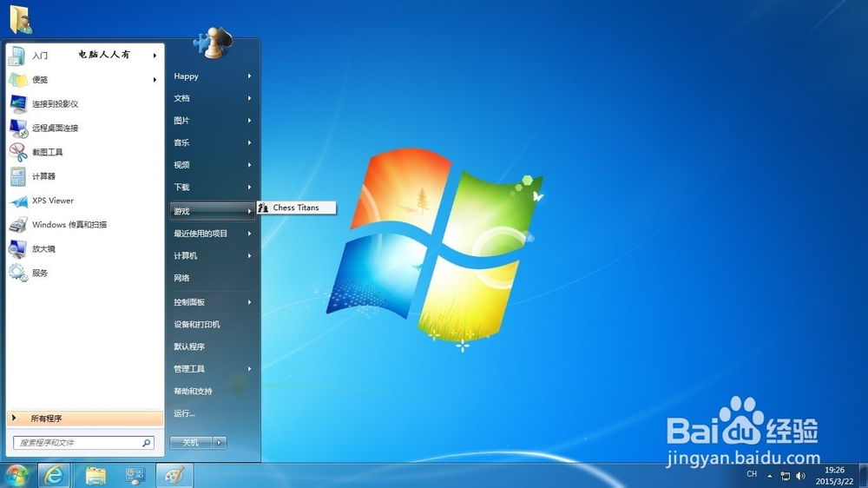The width and height of the screenshot is (868, 488).
Task: Open 默认程序
Action: click(213, 346)
